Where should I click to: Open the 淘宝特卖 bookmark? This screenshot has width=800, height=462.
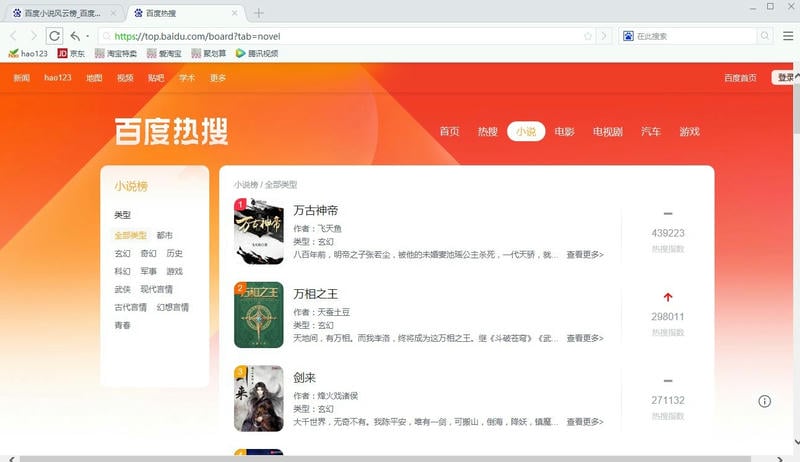[x=116, y=53]
